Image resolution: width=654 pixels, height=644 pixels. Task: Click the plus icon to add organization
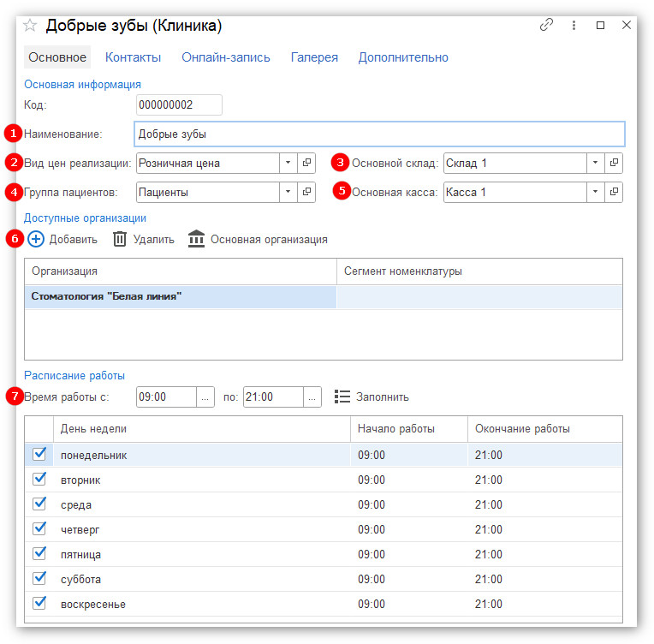(36, 239)
